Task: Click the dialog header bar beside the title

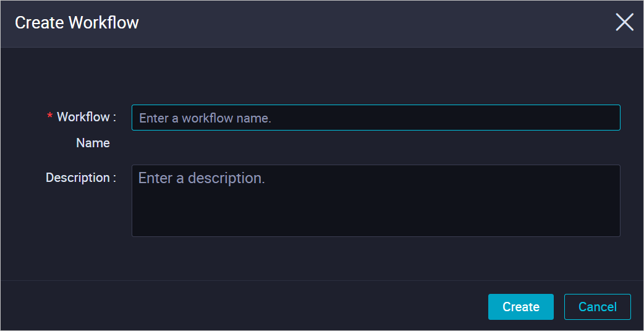Action: [x=371, y=23]
